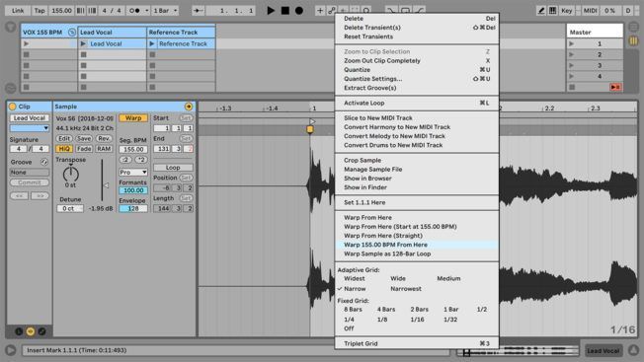The image size is (644, 362).
Task: Click the clip gain slider handle
Action: (x=106, y=185)
